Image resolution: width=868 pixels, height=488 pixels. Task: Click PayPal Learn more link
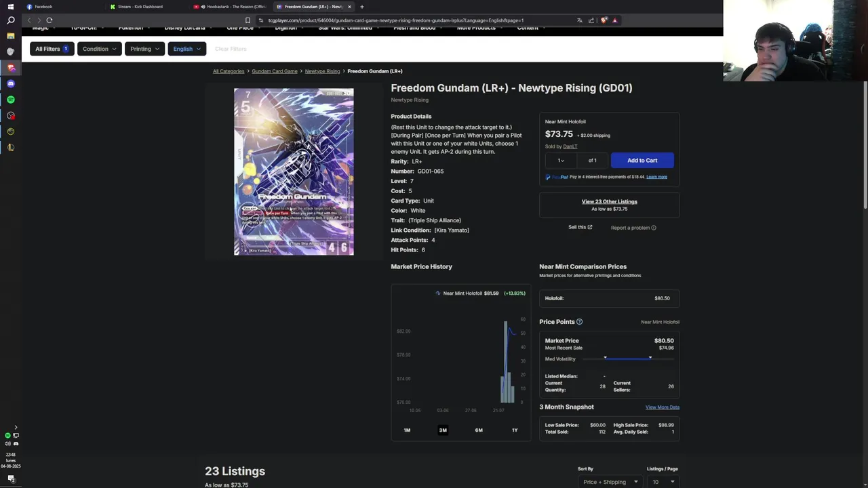(x=656, y=177)
